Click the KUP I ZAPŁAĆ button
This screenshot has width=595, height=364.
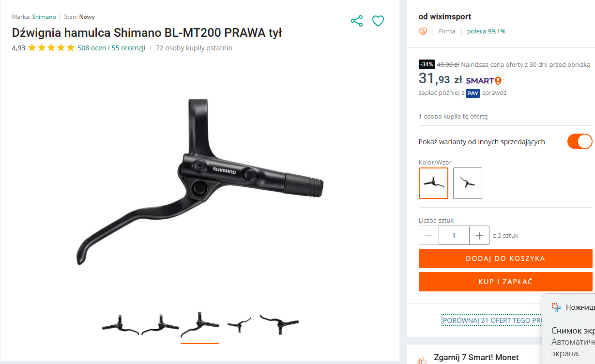tap(505, 282)
